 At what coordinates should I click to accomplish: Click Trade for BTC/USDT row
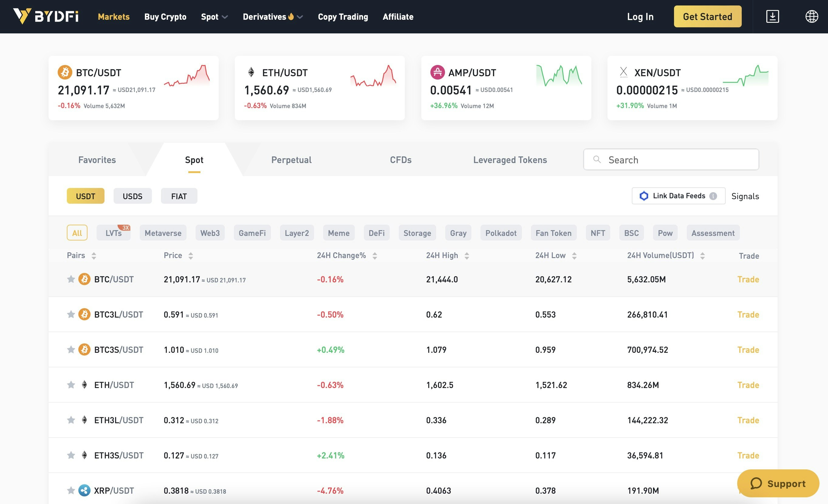(x=748, y=279)
